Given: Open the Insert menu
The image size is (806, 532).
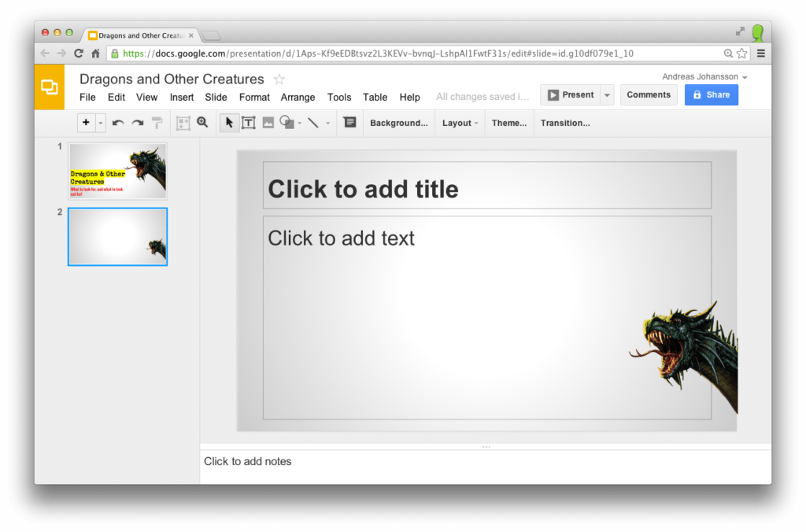Looking at the screenshot, I should [x=182, y=97].
